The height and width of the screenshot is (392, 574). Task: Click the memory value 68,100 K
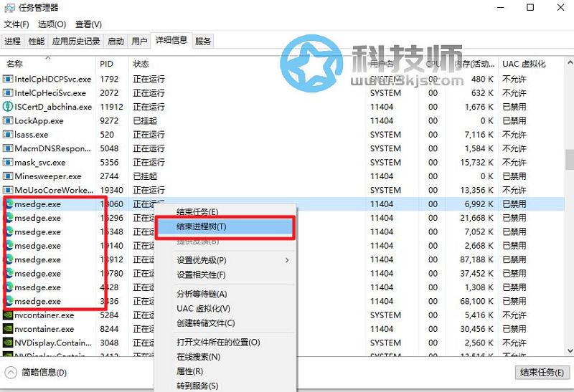pos(476,301)
